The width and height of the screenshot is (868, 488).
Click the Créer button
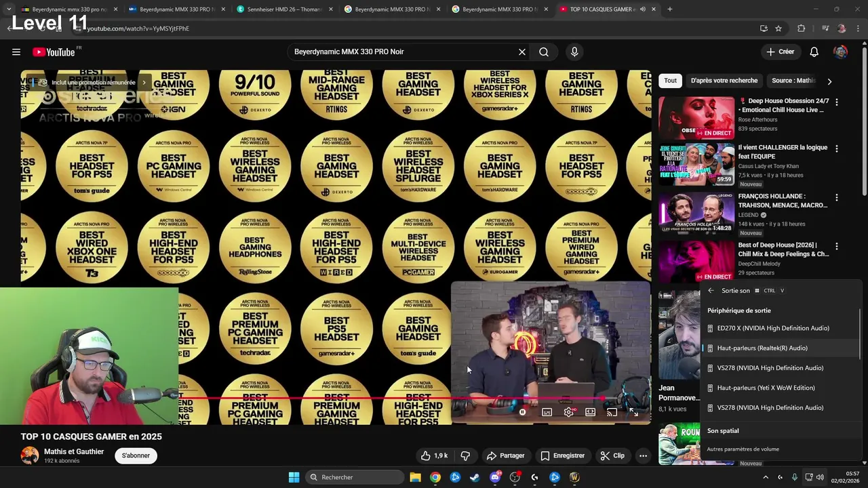coord(780,52)
